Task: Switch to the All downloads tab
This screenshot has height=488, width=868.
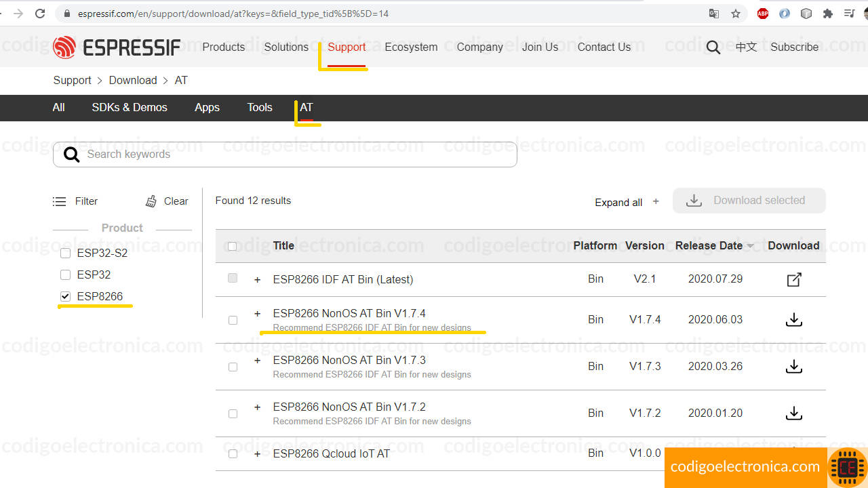Action: click(x=59, y=107)
